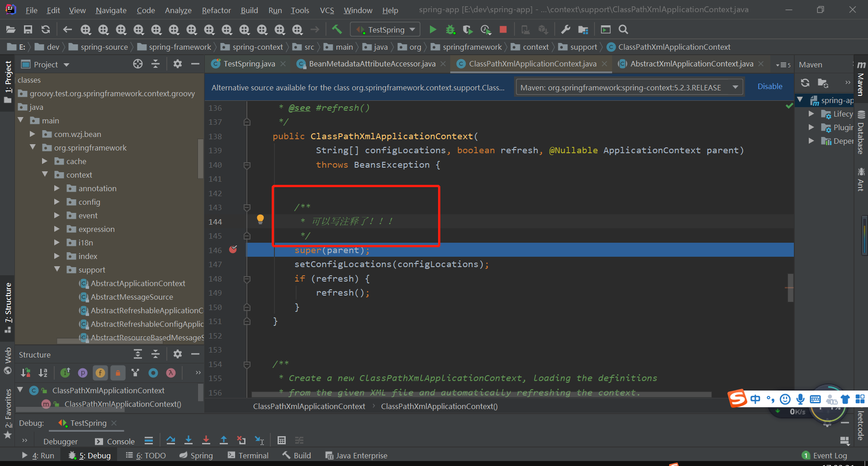Run TestSpring with the green play icon
The width and height of the screenshot is (868, 466).
click(433, 29)
